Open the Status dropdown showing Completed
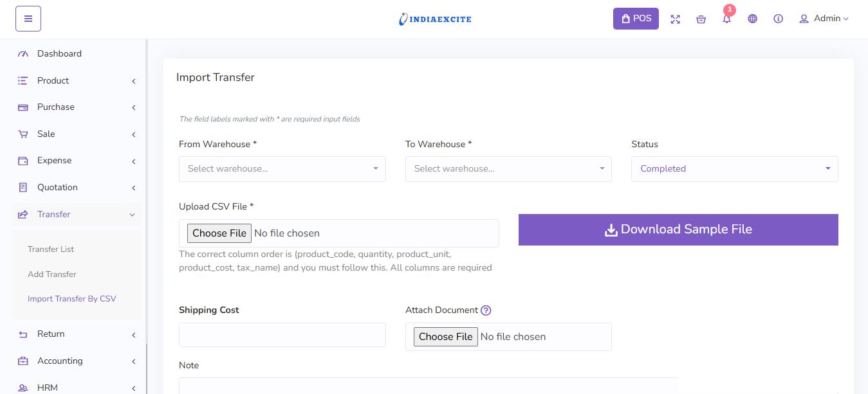 (734, 169)
